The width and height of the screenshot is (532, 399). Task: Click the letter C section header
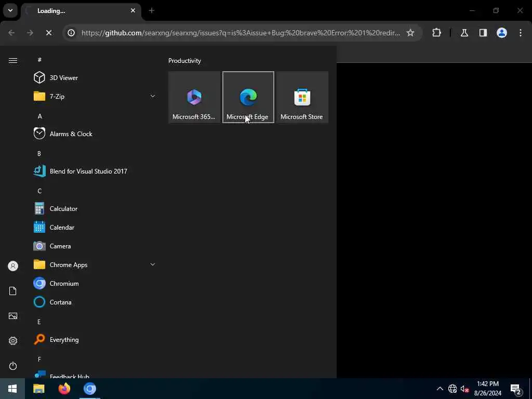click(39, 191)
